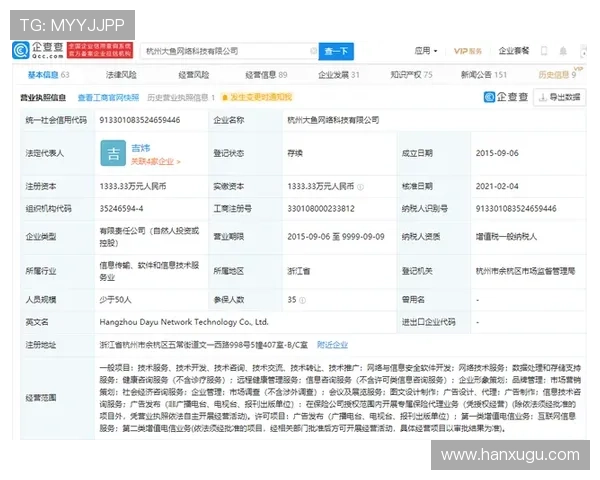
Task: Open notifications via the bell icon
Action: pyautogui.click(x=563, y=51)
